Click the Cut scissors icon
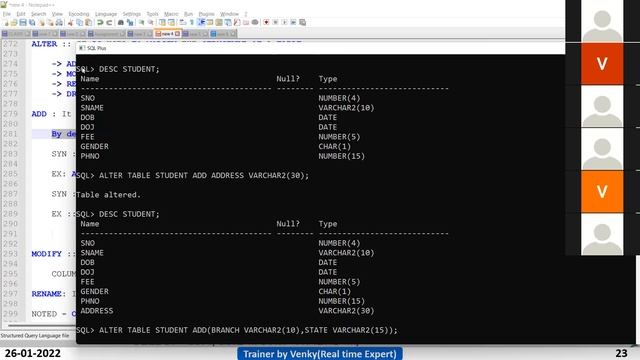 click(x=70, y=22)
